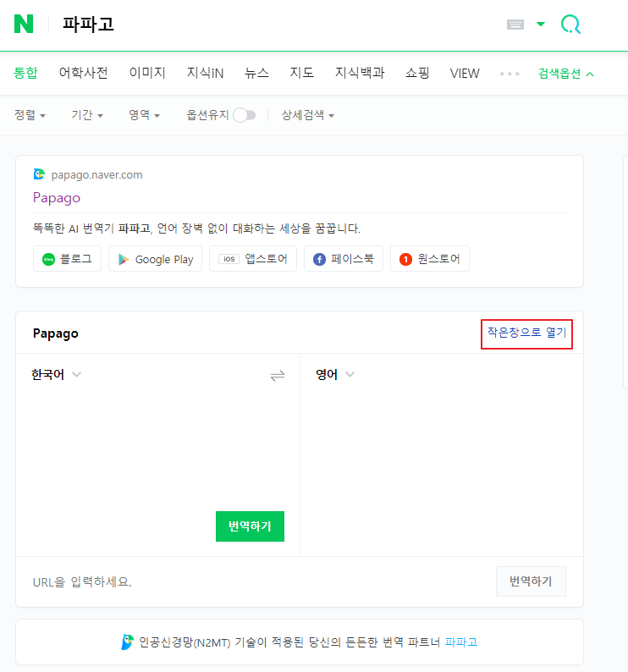Collapse the 검색옵션 panel
The width and height of the screenshot is (628, 672).
pos(566,74)
